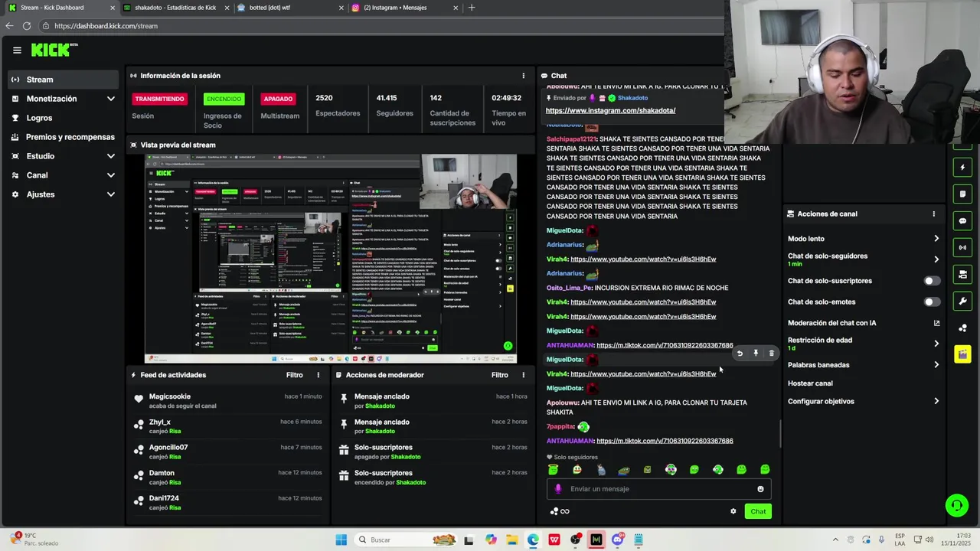Click the green Chat send button
The width and height of the screenshot is (980, 551).
(758, 511)
